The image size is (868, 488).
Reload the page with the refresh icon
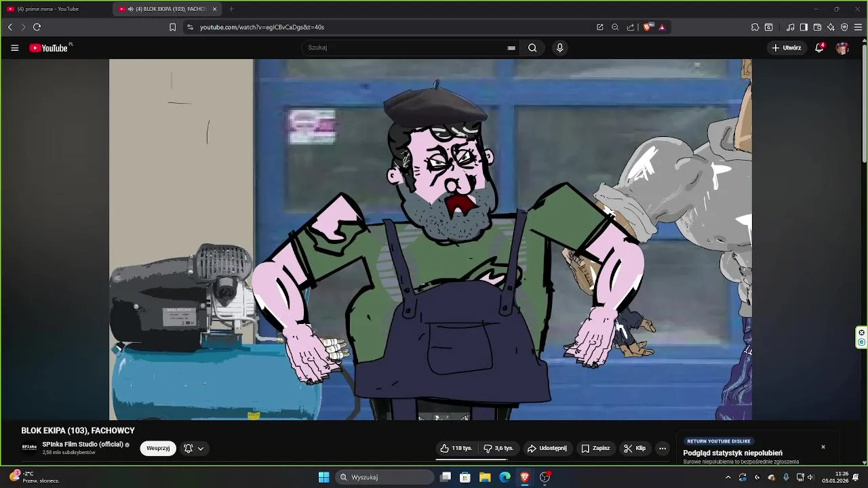pos(37,27)
